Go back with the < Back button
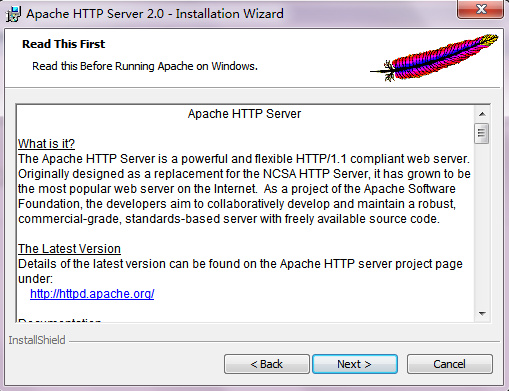Viewport: 509px width, 391px height. (267, 364)
